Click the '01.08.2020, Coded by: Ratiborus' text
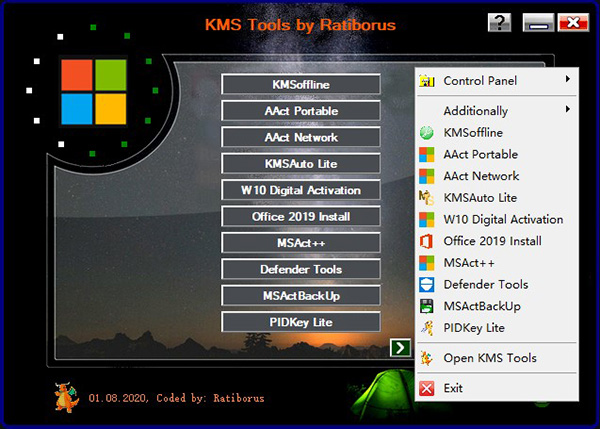This screenshot has height=429, width=600. pos(176,398)
